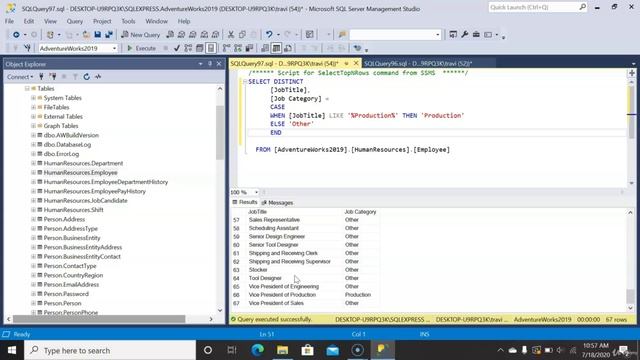The width and height of the screenshot is (640, 360).
Task: Open the Toolbox briefcase icon
Action: tap(476, 35)
